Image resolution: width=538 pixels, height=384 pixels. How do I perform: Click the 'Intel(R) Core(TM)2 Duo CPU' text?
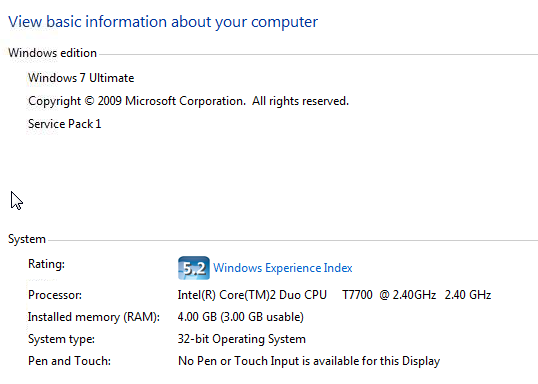coord(252,295)
